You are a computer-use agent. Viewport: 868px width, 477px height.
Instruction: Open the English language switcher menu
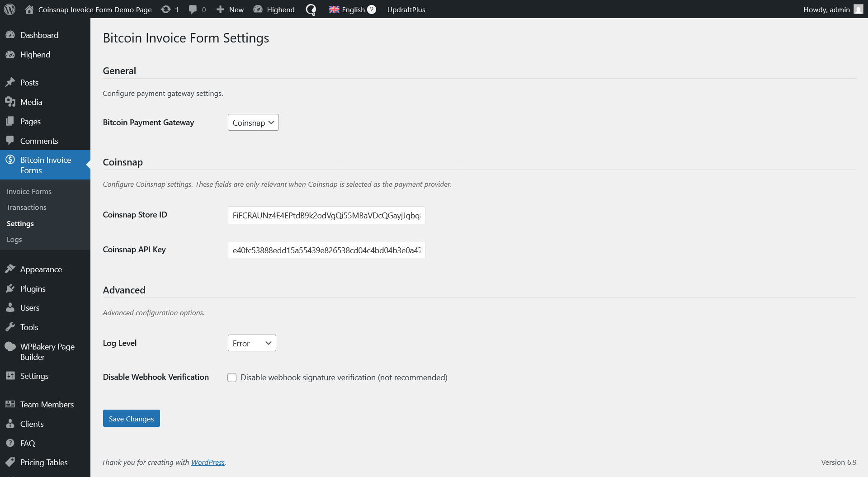click(x=347, y=9)
